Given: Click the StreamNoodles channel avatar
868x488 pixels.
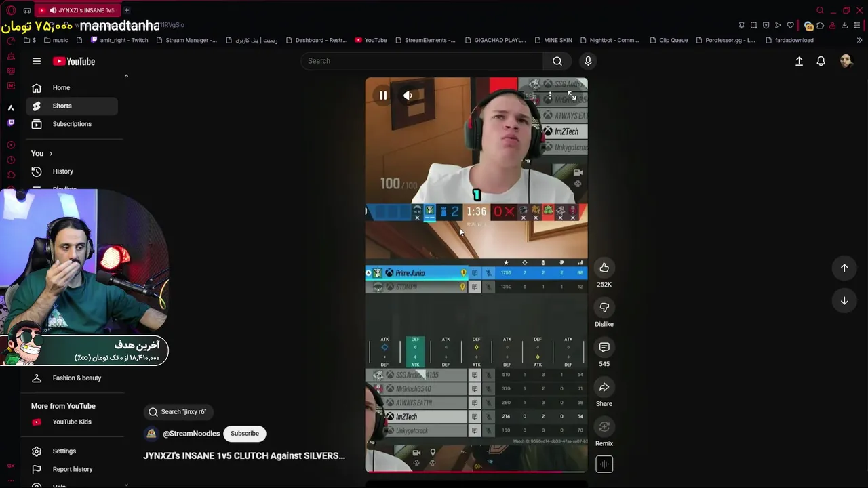Looking at the screenshot, I should click(151, 434).
